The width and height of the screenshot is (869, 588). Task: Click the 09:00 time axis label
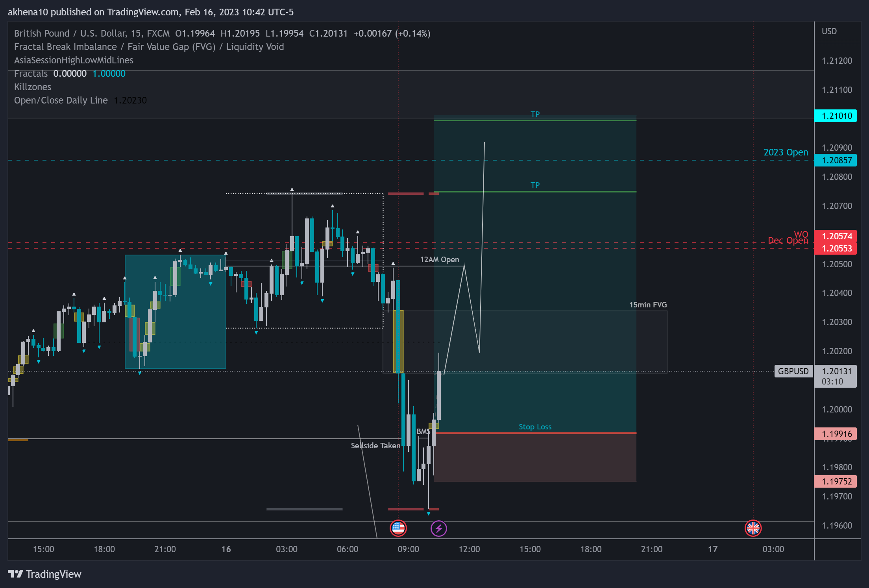tap(408, 549)
